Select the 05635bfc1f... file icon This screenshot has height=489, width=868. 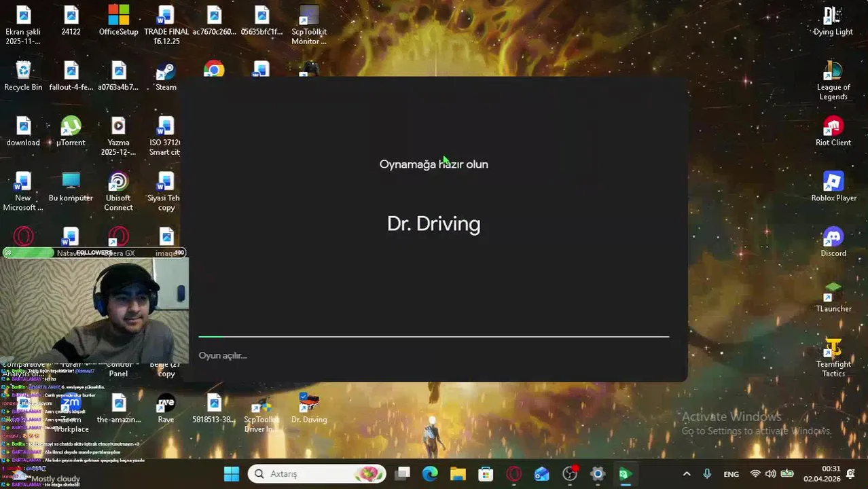(x=261, y=21)
